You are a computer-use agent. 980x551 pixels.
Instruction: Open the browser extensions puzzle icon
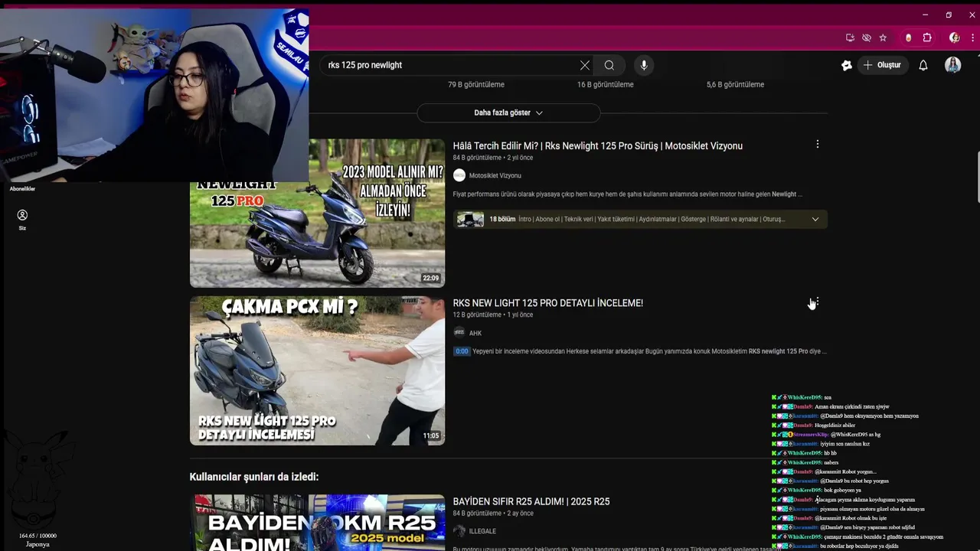[x=927, y=37]
